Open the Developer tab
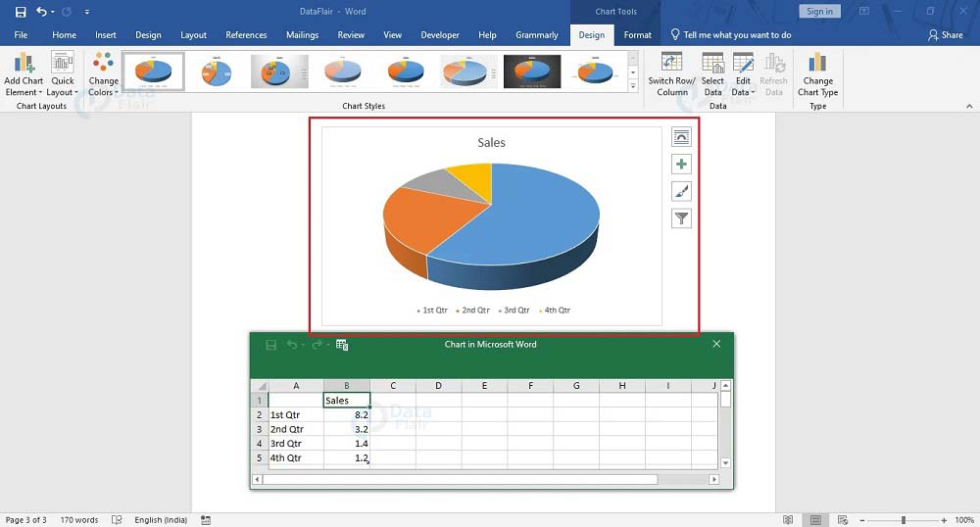 click(x=440, y=35)
